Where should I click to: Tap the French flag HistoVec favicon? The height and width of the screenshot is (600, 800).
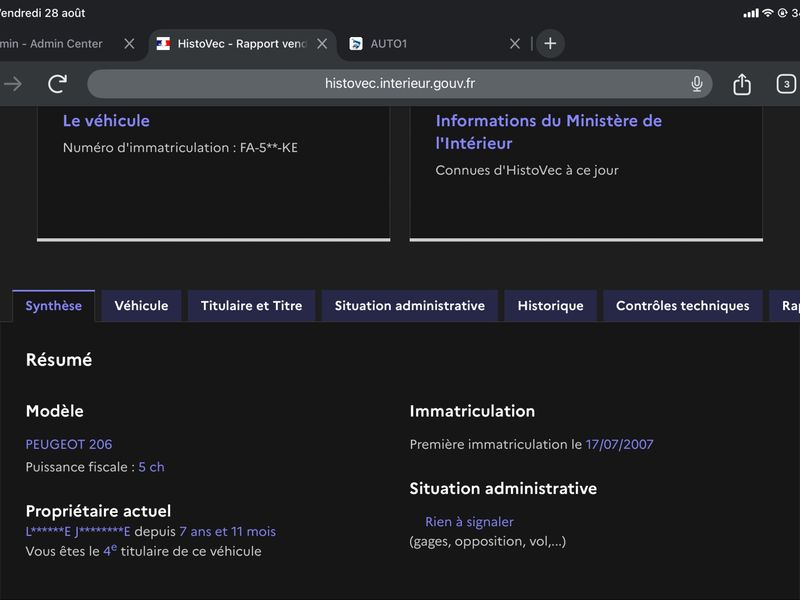click(163, 44)
